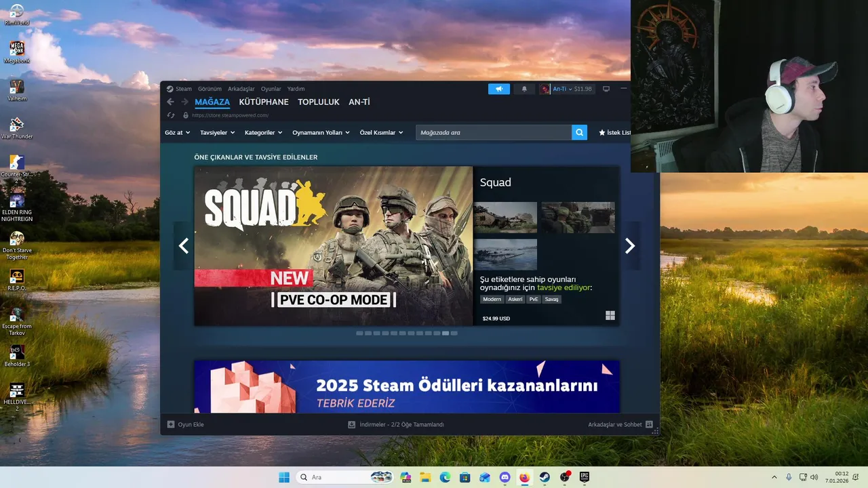Switch to the KÜTÜPHANE tab
Image resolution: width=868 pixels, height=488 pixels.
(264, 102)
